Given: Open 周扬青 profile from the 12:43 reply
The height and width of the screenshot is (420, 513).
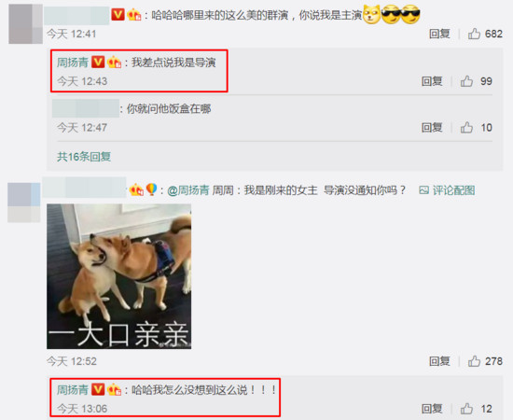Looking at the screenshot, I should (x=73, y=63).
